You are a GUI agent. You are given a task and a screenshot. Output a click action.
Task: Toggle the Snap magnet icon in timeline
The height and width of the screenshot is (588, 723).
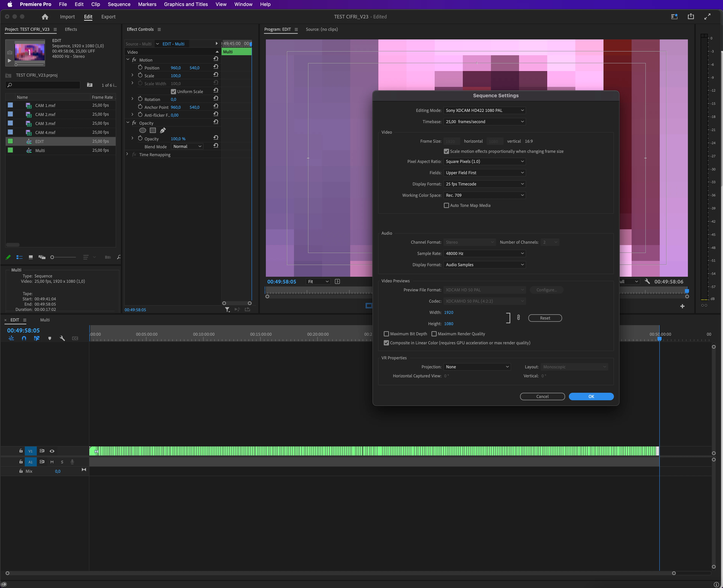click(x=24, y=338)
